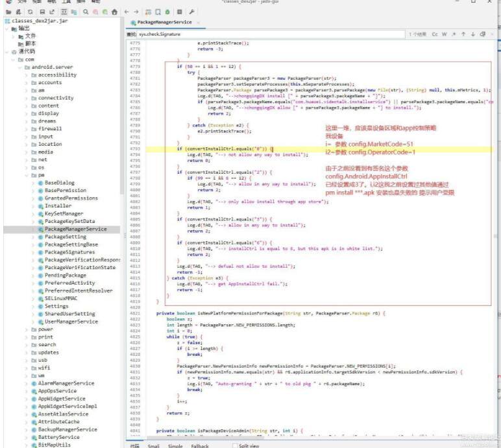
Task: Enable the Split view checkbox
Action: coord(235,446)
